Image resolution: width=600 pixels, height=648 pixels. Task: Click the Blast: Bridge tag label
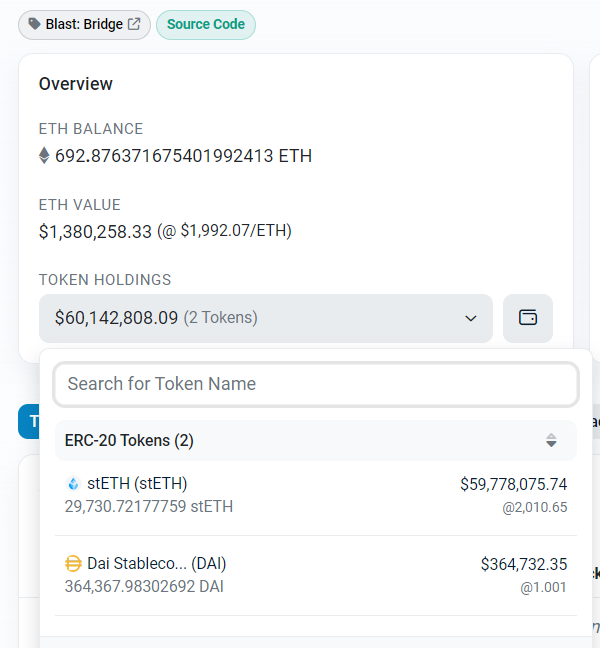click(x=84, y=24)
